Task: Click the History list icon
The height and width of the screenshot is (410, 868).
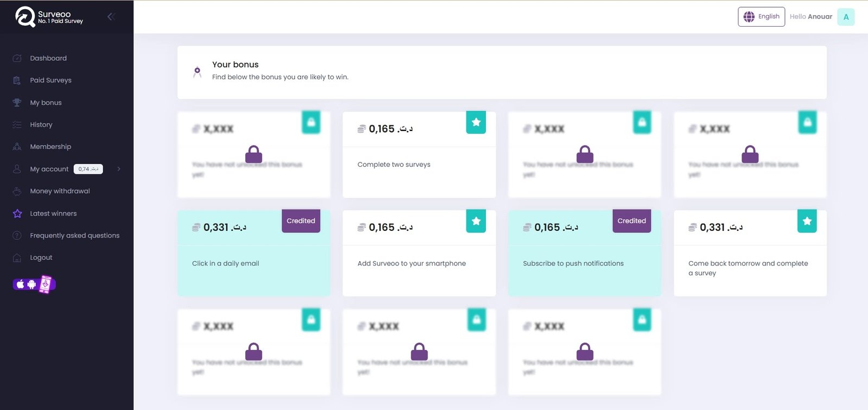Action: [17, 125]
